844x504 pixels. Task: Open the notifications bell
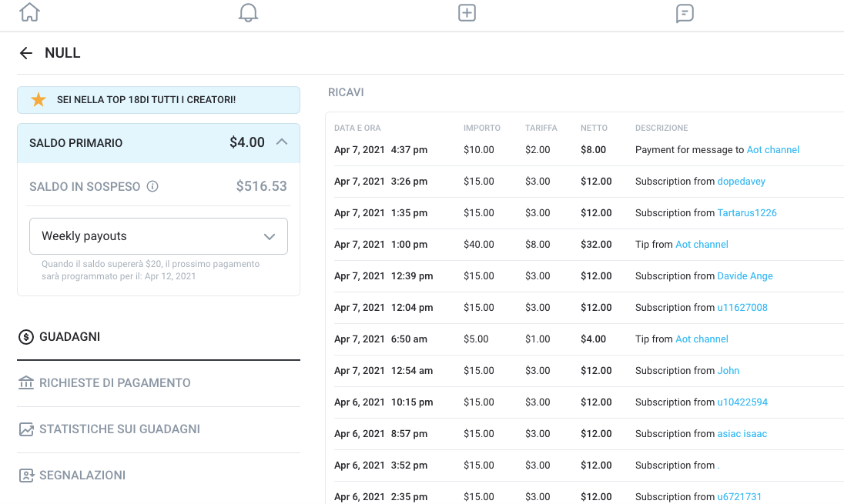248,12
